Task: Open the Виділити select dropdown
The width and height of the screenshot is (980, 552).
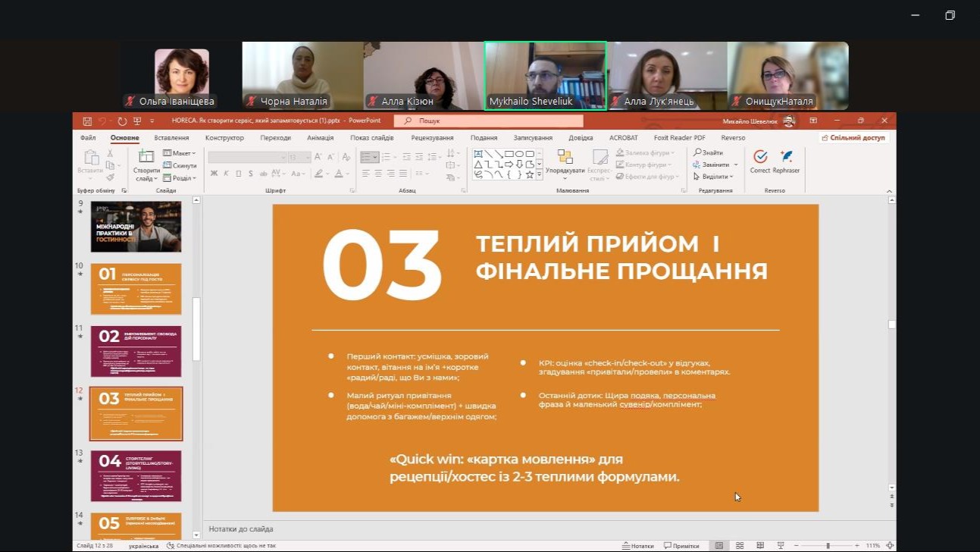Action: (714, 177)
